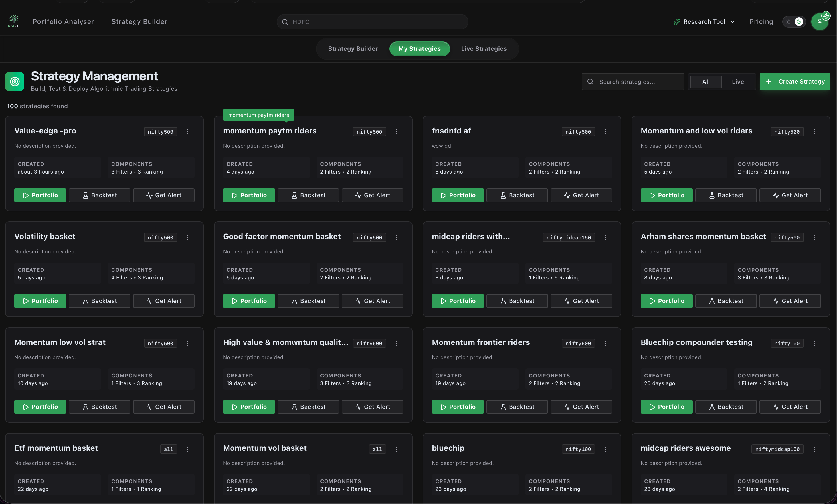Get Alert for fnsdnfd af
Screen dimensions: 837x504
coord(581,195)
